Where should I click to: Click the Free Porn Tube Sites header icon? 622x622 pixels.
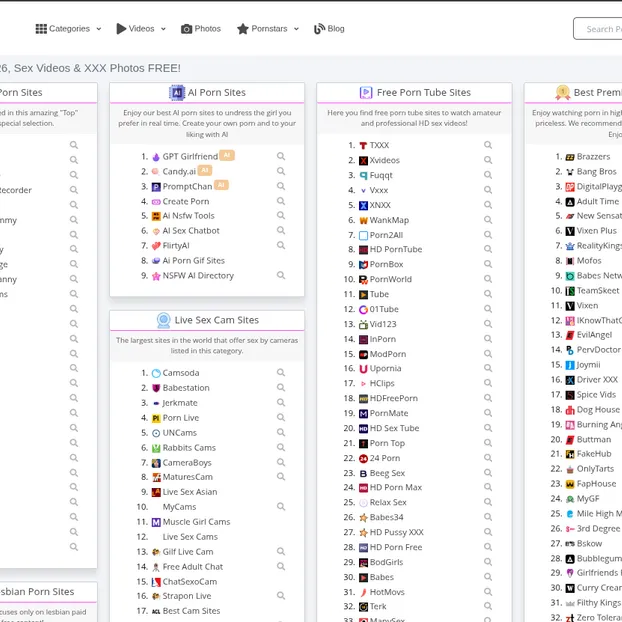click(366, 92)
